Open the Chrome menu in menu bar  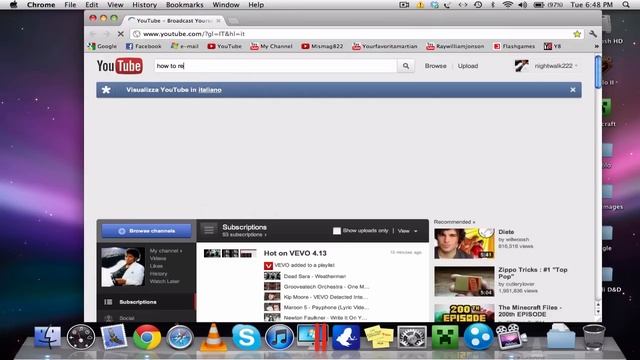pyautogui.click(x=41, y=5)
